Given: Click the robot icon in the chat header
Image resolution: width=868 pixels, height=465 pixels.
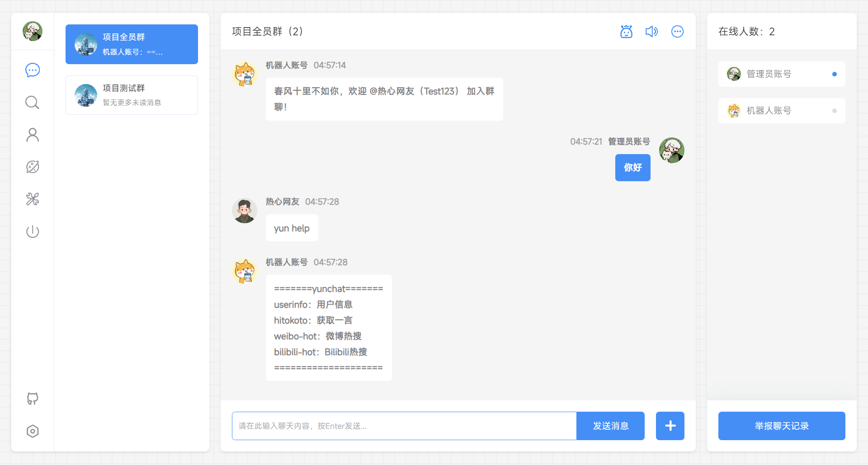Looking at the screenshot, I should point(626,31).
